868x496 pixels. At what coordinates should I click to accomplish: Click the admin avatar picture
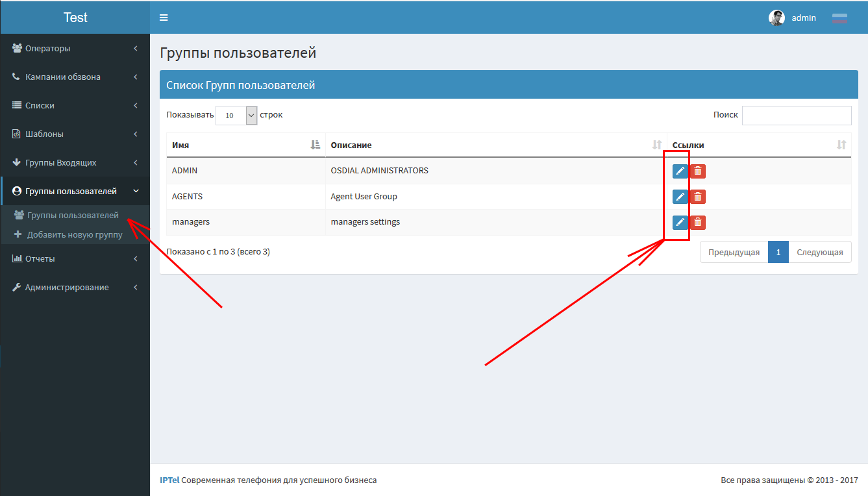(x=776, y=18)
